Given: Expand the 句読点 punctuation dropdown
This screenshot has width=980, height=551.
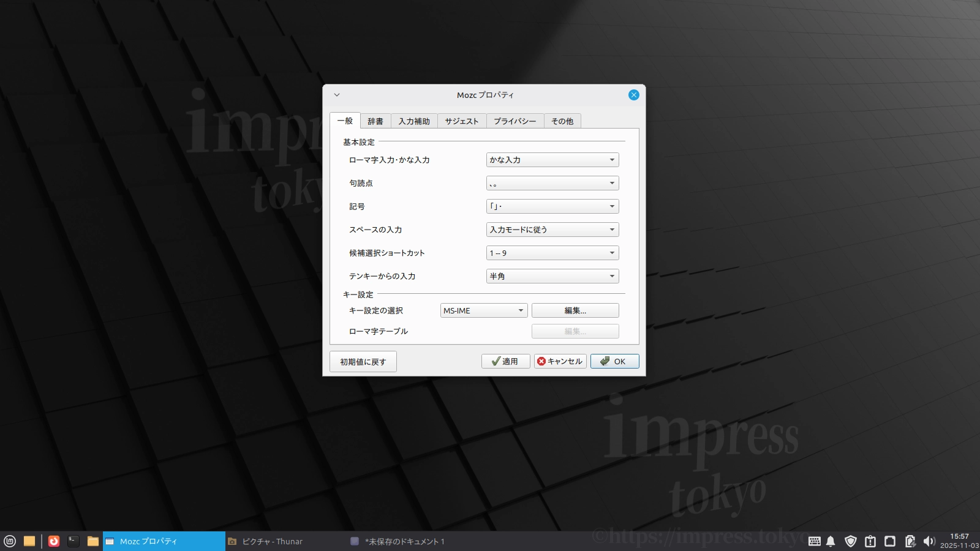Looking at the screenshot, I should pos(552,183).
